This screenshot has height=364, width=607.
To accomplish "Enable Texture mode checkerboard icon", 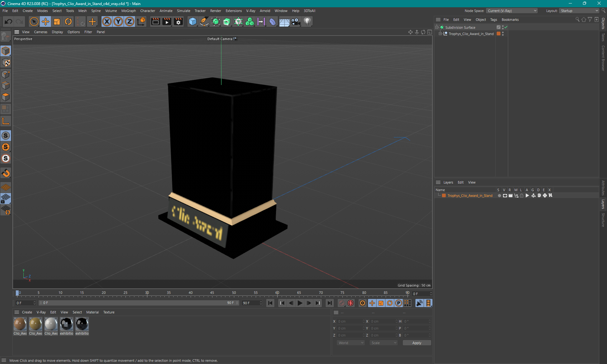I will click(6, 63).
